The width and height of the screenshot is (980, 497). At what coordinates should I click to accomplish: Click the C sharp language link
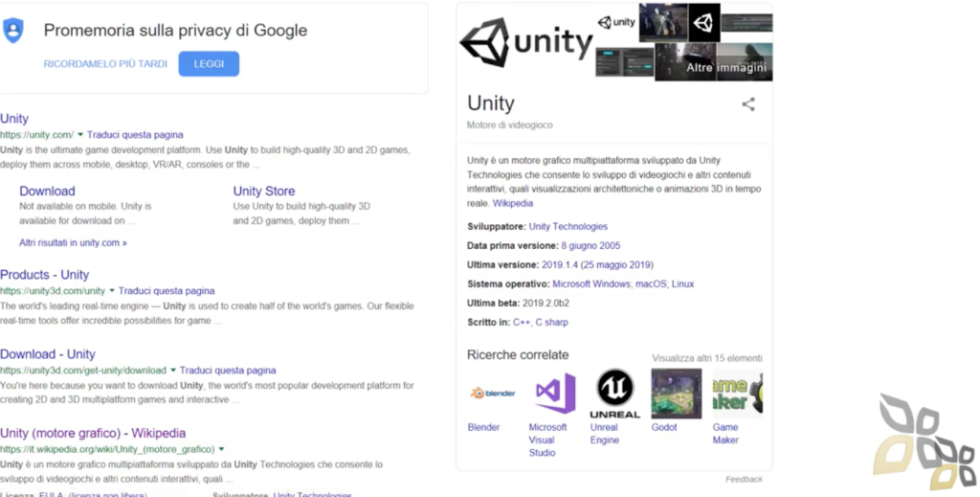[552, 323]
